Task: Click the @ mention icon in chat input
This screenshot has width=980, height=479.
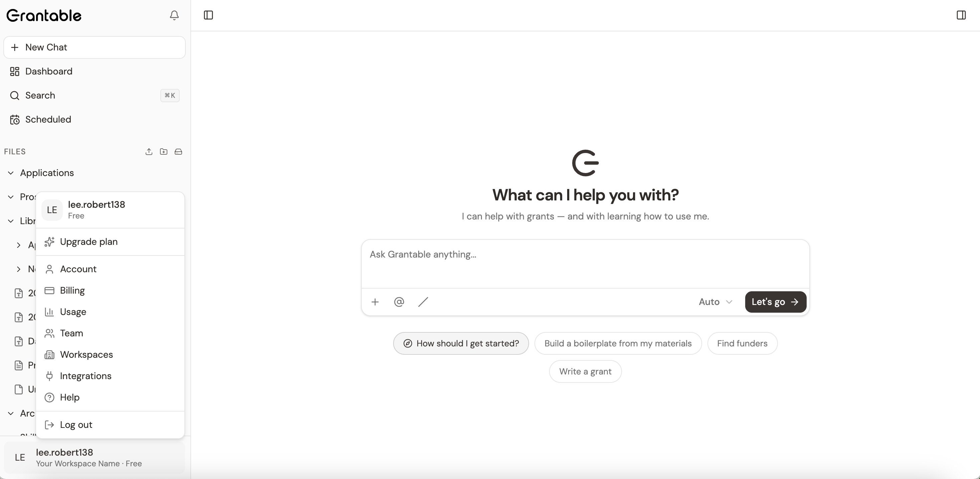Action: (x=399, y=302)
